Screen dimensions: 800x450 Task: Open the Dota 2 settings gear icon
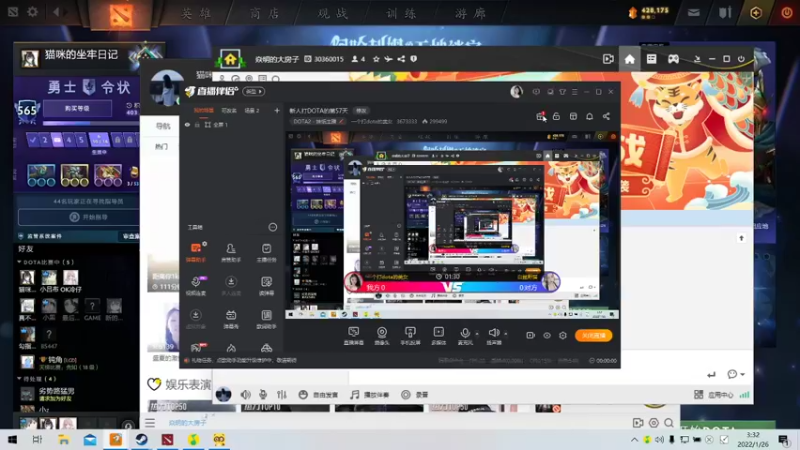32,11
